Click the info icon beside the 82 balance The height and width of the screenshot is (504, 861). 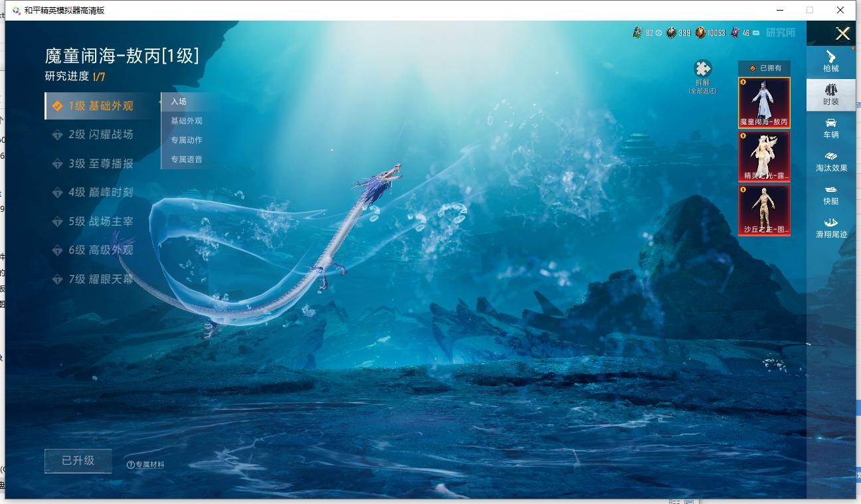point(658,33)
